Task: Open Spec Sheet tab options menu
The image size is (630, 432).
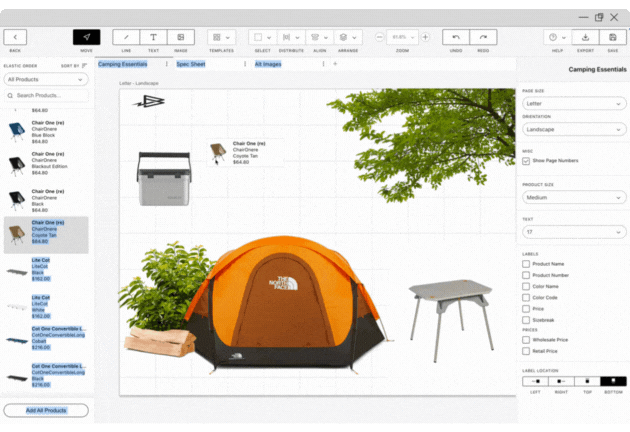Action: pyautogui.click(x=245, y=64)
